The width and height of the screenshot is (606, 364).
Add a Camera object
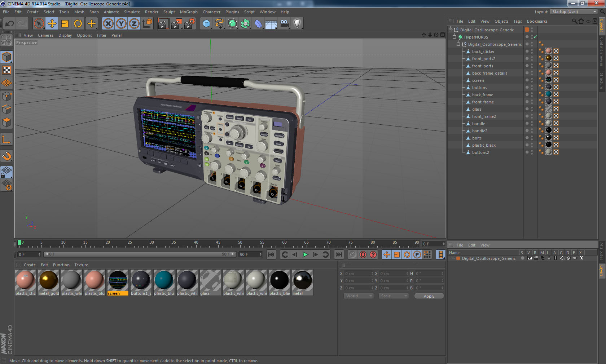click(x=284, y=24)
